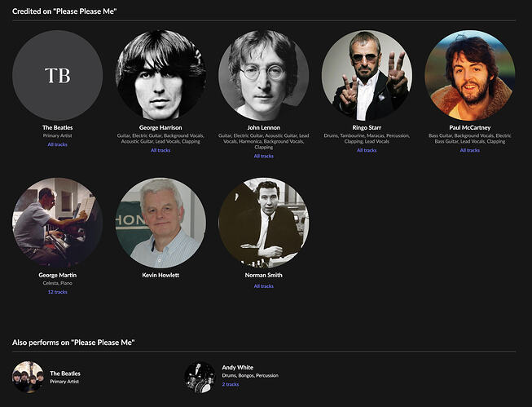Click The Beatles name in credited section
This screenshot has height=407, width=532.
click(57, 128)
